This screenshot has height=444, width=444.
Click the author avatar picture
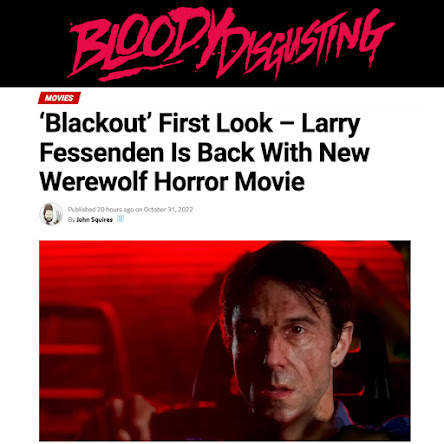pos(51,214)
